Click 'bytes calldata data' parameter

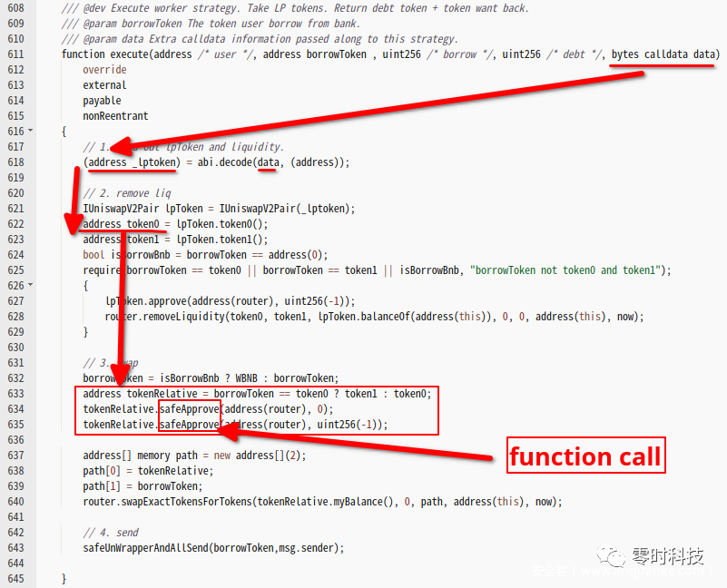tap(663, 54)
